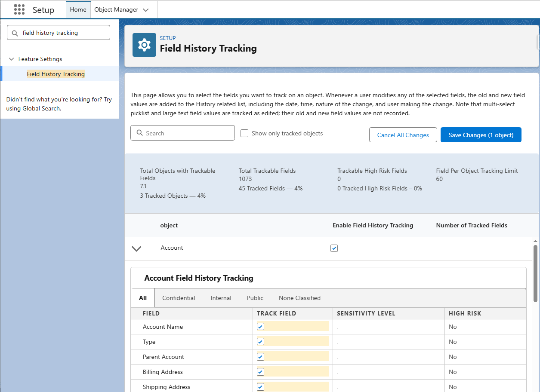Image resolution: width=540 pixels, height=392 pixels.
Task: Click the Account object name text
Action: tap(172, 248)
